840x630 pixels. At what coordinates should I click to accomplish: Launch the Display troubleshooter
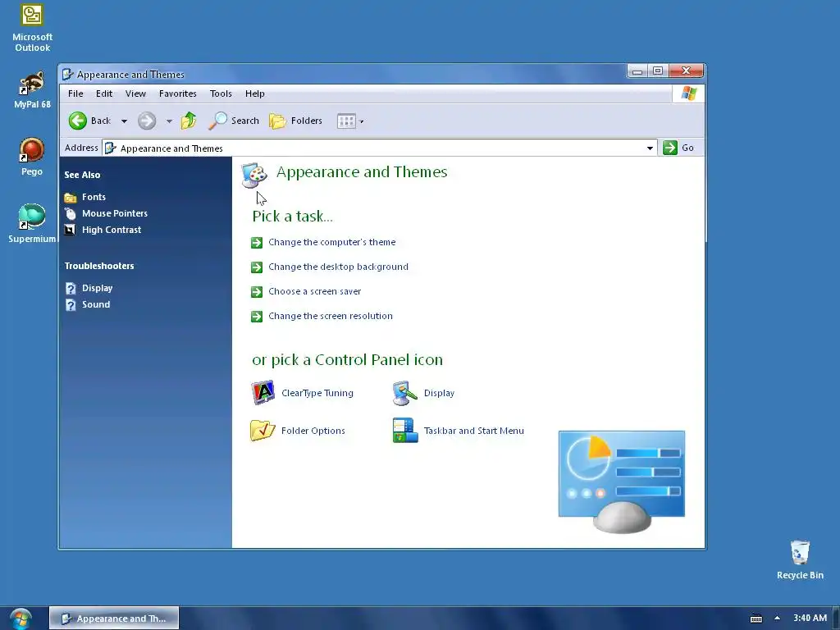(x=97, y=288)
